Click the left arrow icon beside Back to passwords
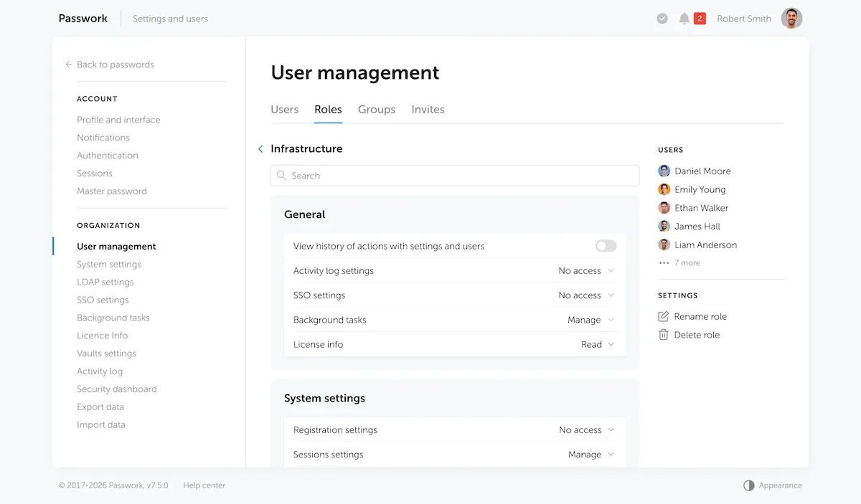 [69, 65]
